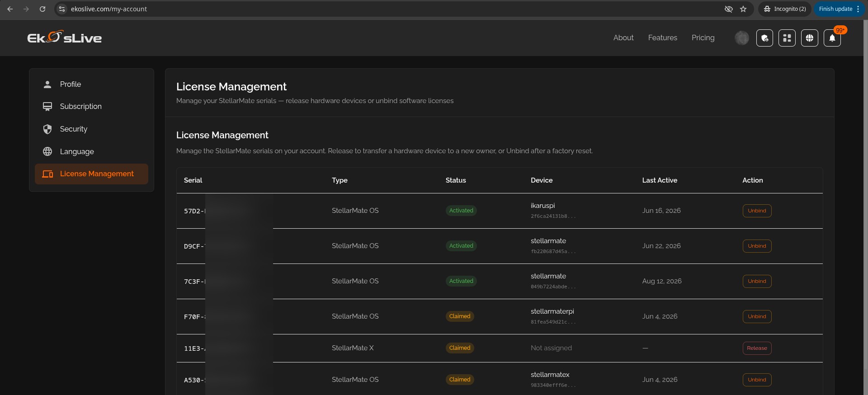The height and width of the screenshot is (395, 868).
Task: Reload the page with the refresh icon
Action: tap(42, 9)
